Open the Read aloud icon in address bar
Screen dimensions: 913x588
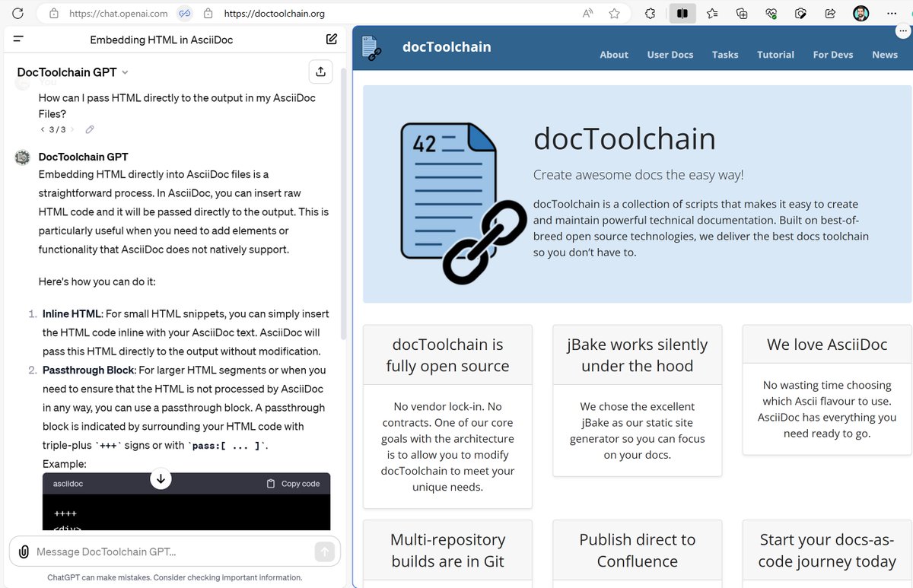pos(588,14)
